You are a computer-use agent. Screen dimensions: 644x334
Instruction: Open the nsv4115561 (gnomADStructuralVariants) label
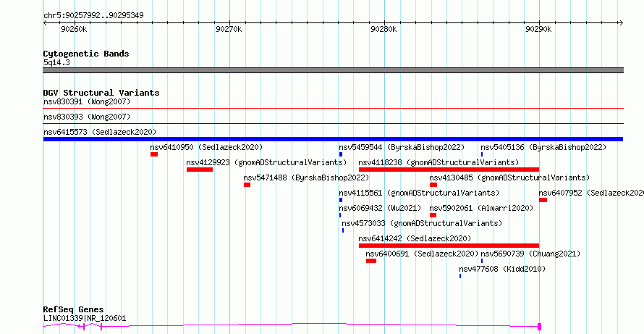[x=419, y=193]
